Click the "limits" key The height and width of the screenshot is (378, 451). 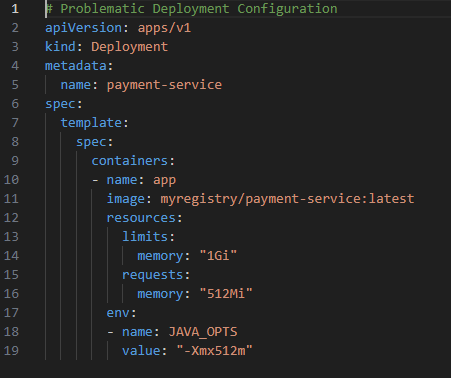pyautogui.click(x=145, y=237)
